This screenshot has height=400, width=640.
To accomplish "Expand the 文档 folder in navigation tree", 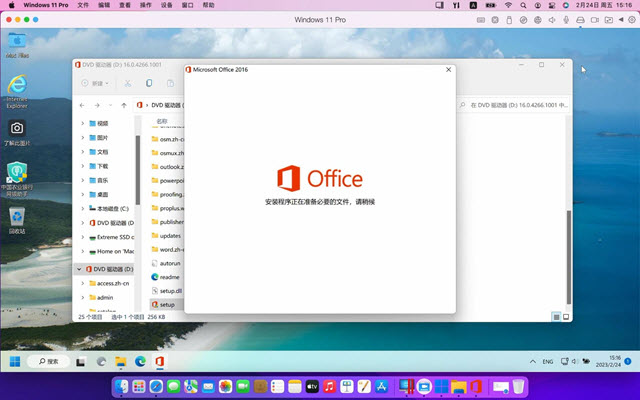I will coord(82,152).
